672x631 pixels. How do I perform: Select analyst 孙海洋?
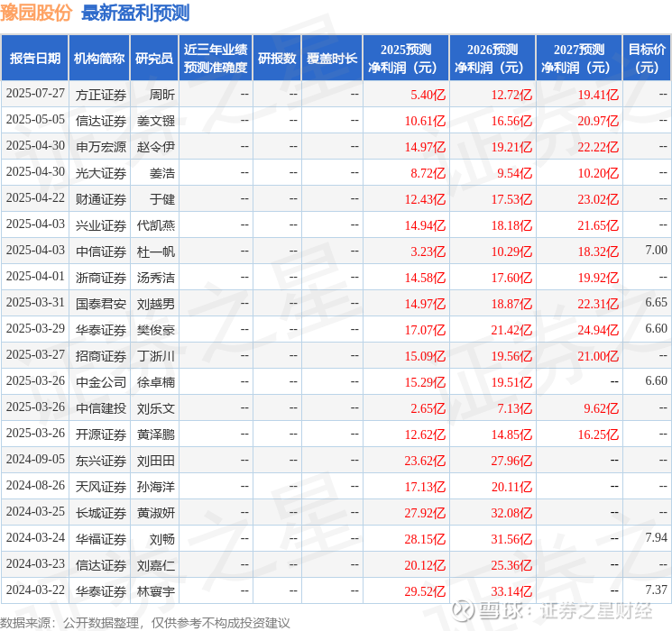156,487
